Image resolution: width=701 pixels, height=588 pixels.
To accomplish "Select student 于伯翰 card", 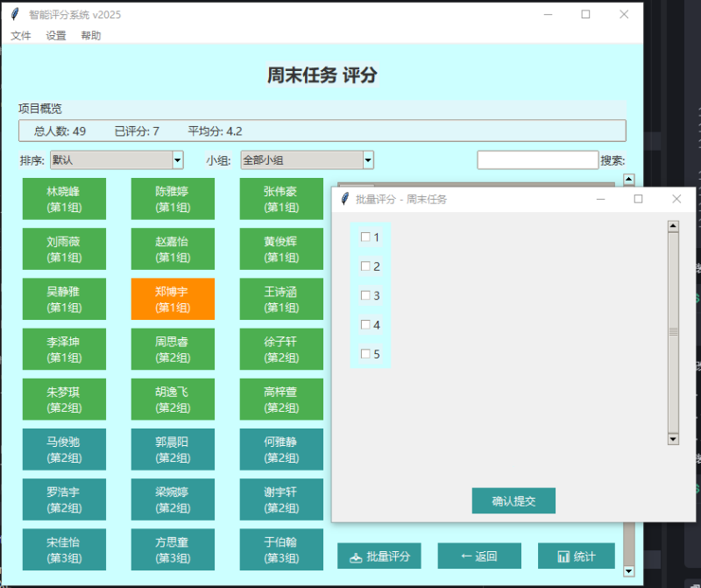I will (x=281, y=549).
